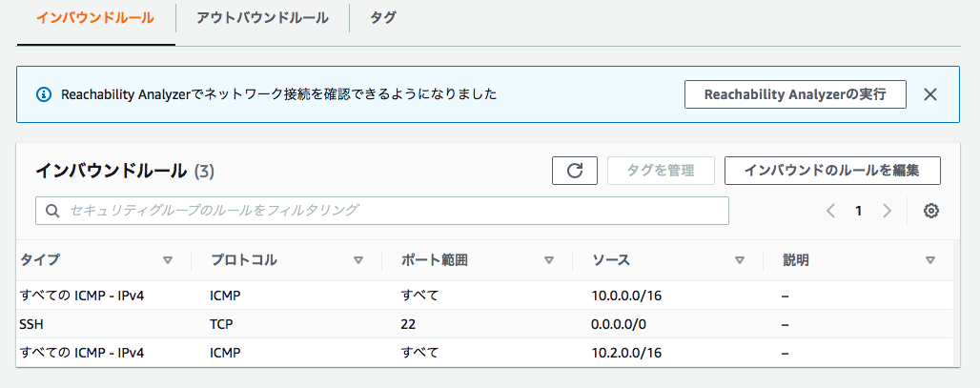The image size is (980, 388).
Task: Click the SSH type cell
Action: point(31,325)
